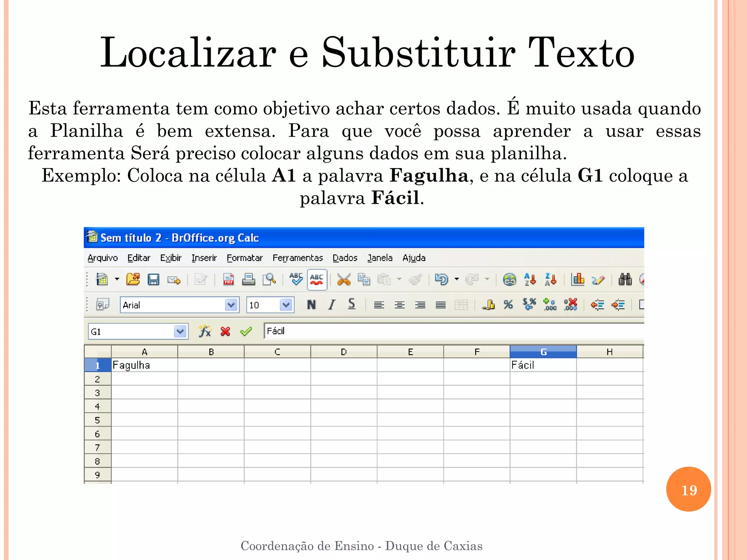Viewport: 747px width, 560px height.
Task: Select column G header
Action: click(543, 352)
